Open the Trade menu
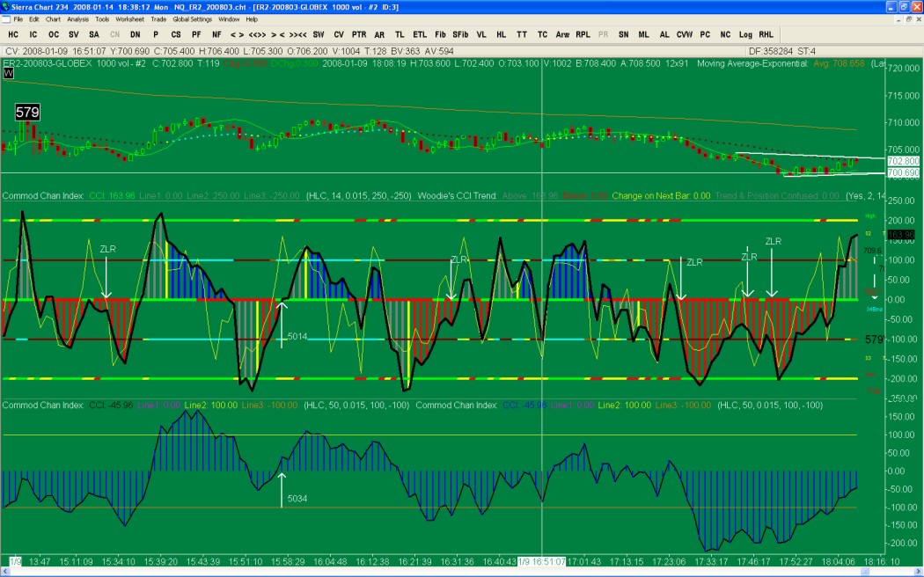Screen dimensions: 924x577 click(158, 19)
